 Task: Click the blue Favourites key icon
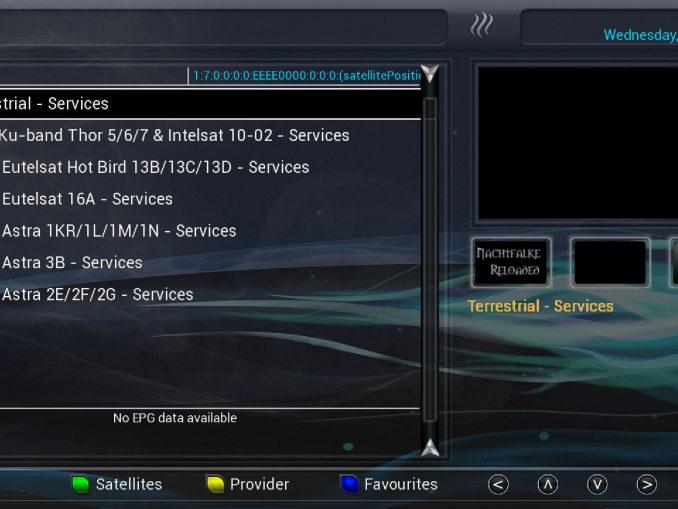pyautogui.click(x=349, y=484)
